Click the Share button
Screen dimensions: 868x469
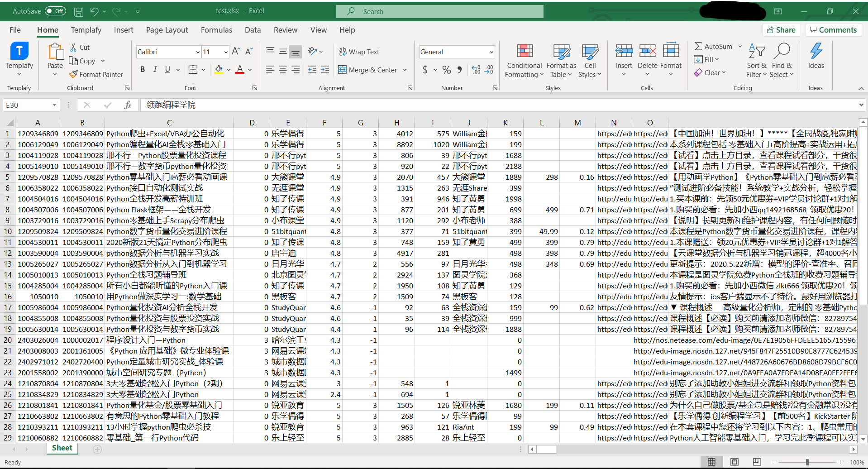point(782,30)
